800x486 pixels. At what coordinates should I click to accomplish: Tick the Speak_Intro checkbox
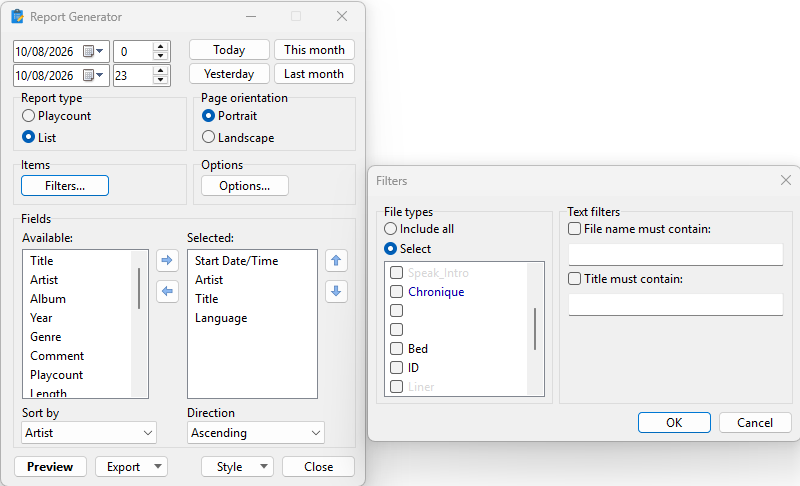pyautogui.click(x=396, y=272)
